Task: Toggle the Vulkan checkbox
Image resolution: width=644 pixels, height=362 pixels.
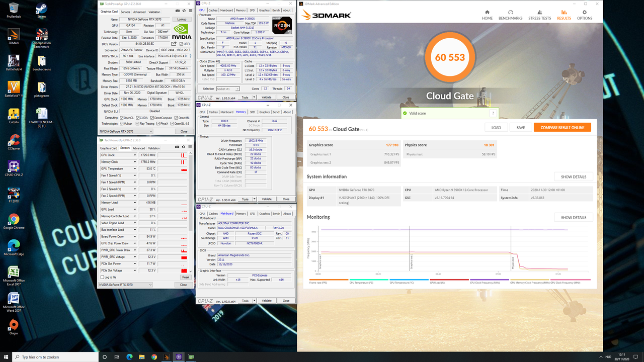Action: click(x=122, y=124)
